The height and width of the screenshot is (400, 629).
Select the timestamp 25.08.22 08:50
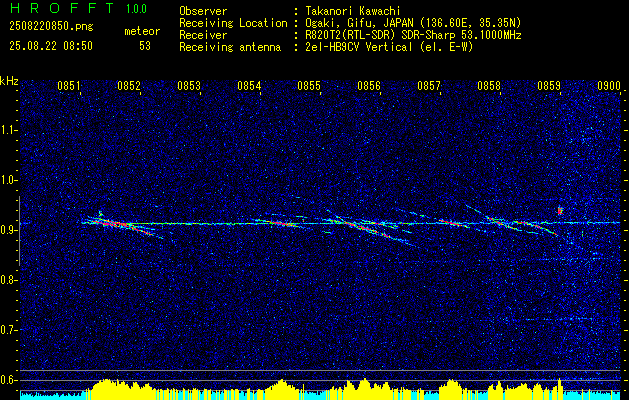coord(51,46)
